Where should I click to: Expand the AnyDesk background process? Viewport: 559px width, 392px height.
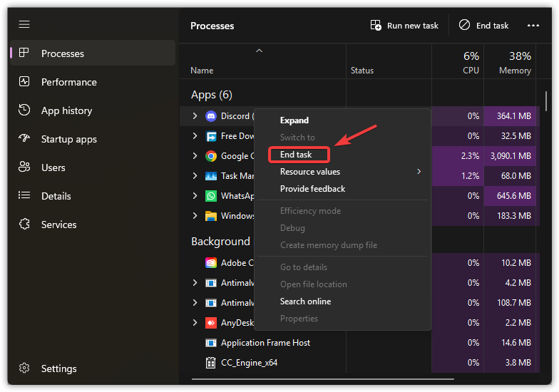(x=195, y=323)
